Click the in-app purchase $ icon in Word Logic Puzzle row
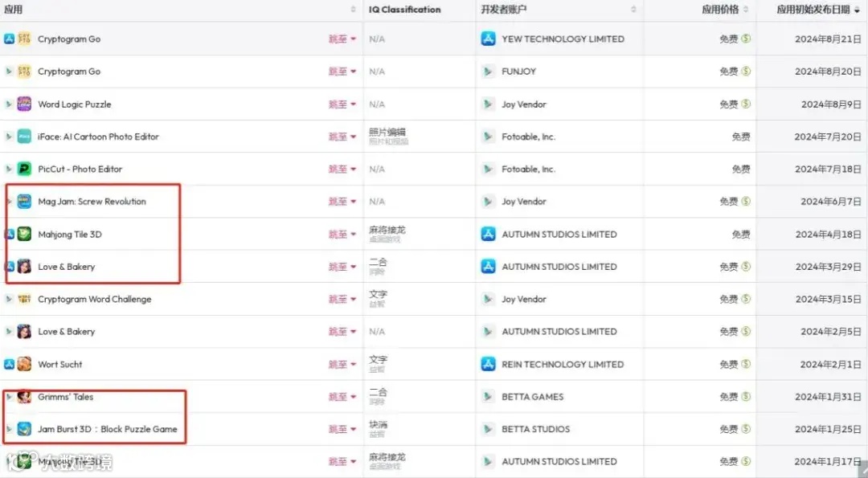Image resolution: width=868 pixels, height=478 pixels. coord(746,104)
